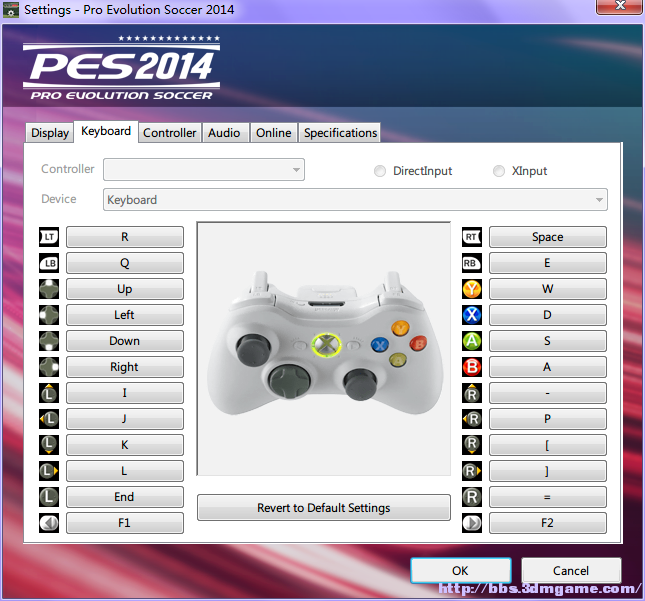Image resolution: width=645 pixels, height=601 pixels.
Task: Close the Settings window
Action: (x=619, y=6)
